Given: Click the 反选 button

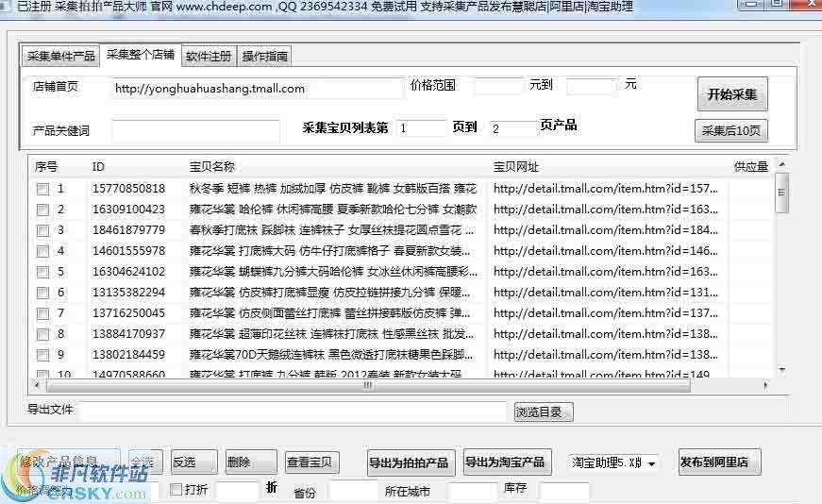Looking at the screenshot, I should click(x=193, y=462).
